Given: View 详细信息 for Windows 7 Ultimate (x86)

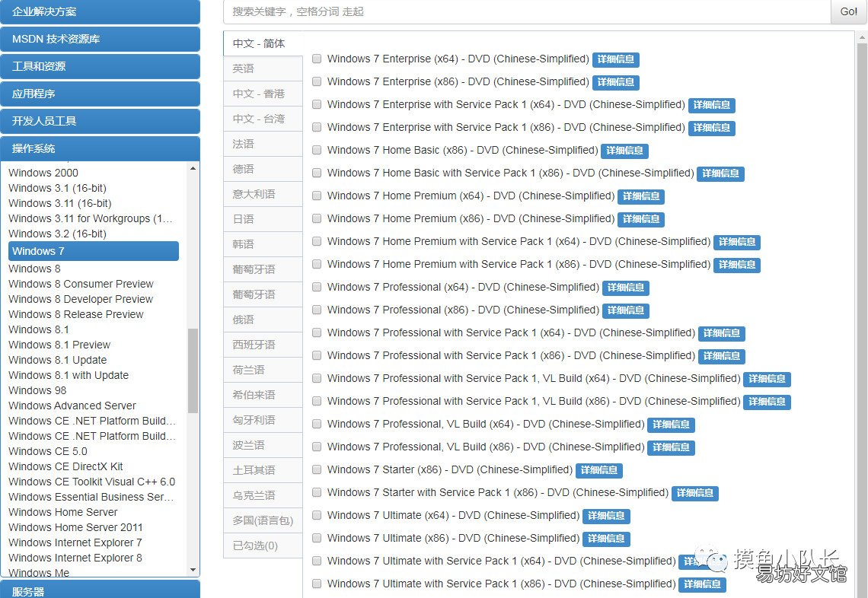Looking at the screenshot, I should [606, 538].
